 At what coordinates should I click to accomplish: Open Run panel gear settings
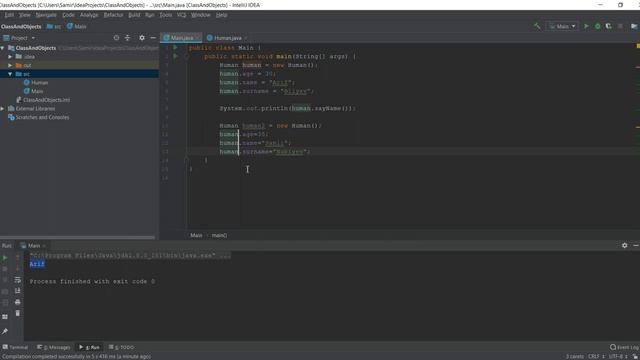(624, 245)
